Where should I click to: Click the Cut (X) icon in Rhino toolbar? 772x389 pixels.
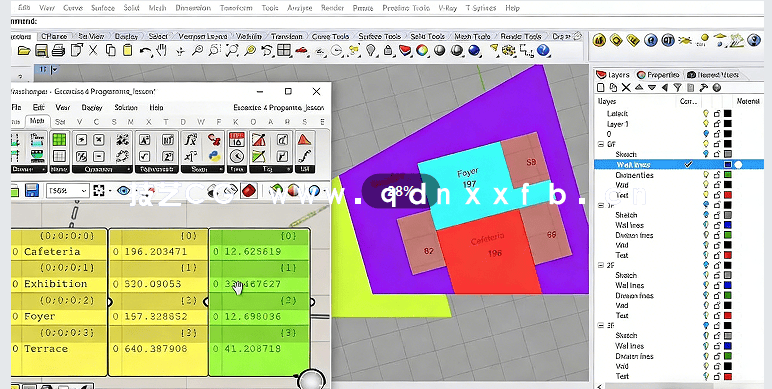coord(94,50)
